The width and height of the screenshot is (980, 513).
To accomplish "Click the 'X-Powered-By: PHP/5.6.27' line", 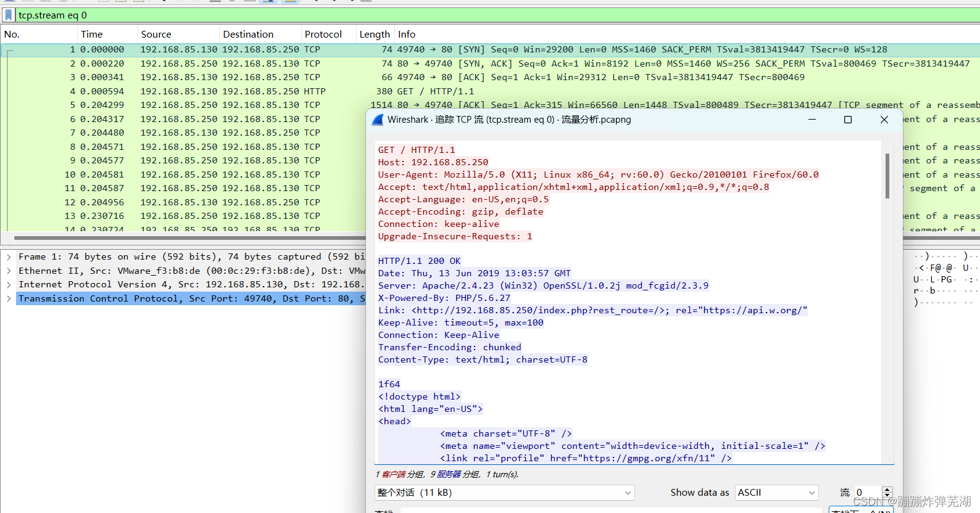I will [444, 298].
